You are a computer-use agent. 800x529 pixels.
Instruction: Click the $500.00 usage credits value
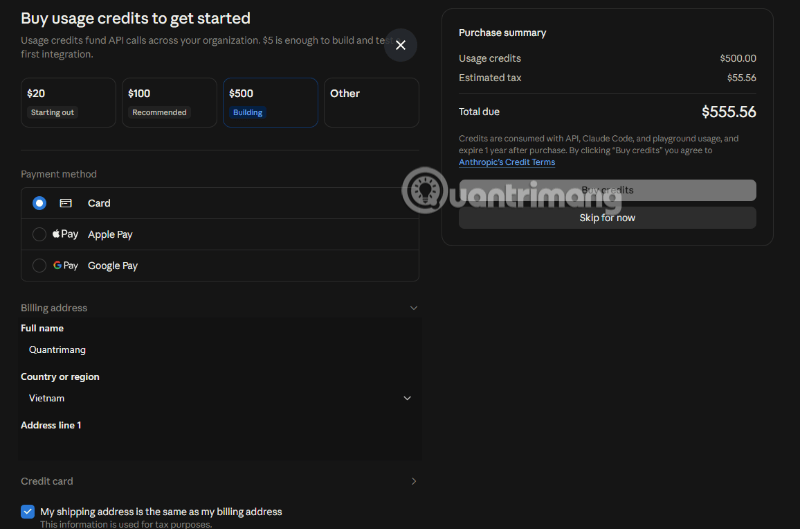(x=738, y=58)
